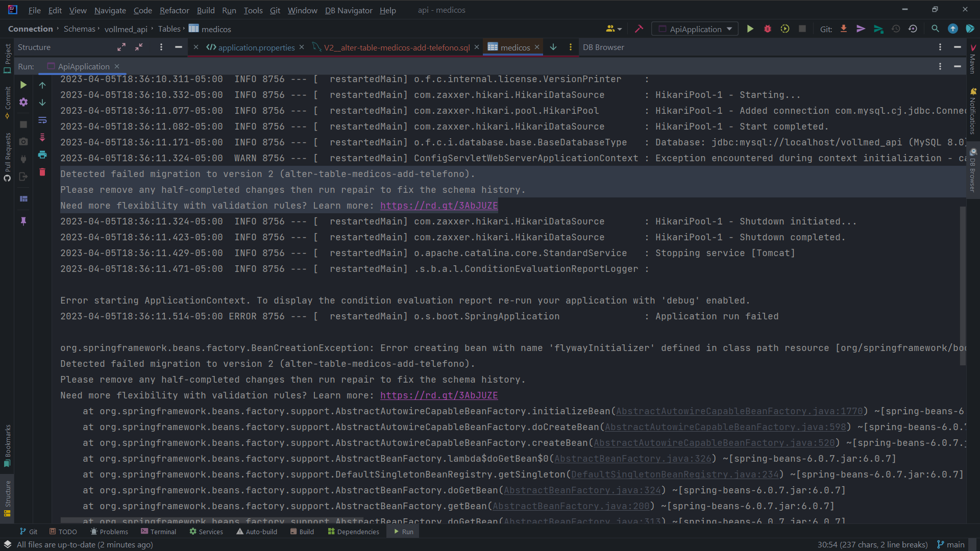Push commits with Git push icon

(878, 29)
